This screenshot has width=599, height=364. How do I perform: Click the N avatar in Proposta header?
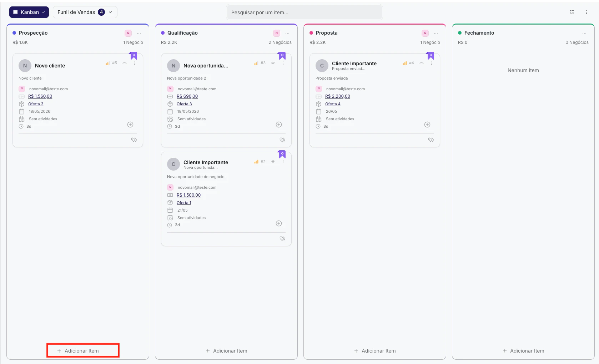[425, 33]
